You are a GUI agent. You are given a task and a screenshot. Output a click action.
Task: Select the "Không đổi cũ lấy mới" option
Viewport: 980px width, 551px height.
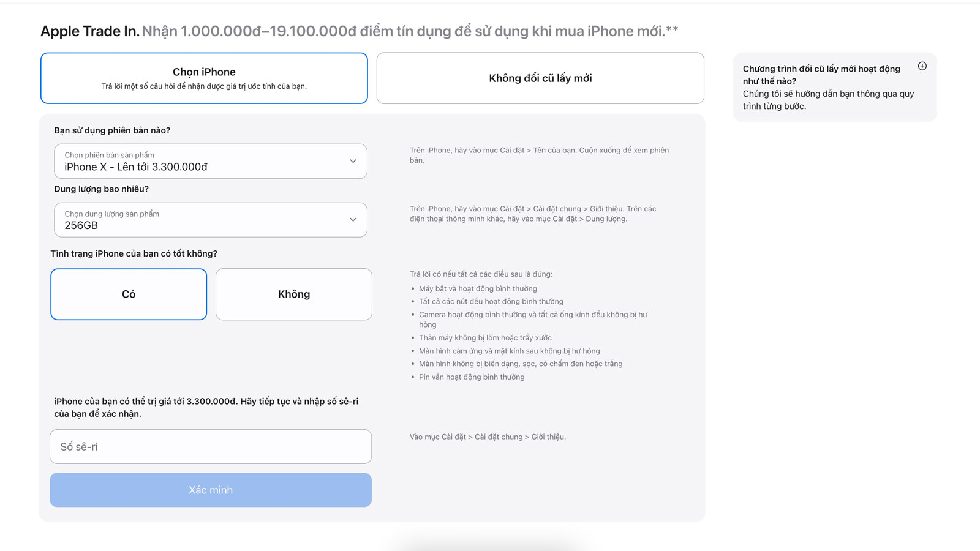click(x=540, y=78)
